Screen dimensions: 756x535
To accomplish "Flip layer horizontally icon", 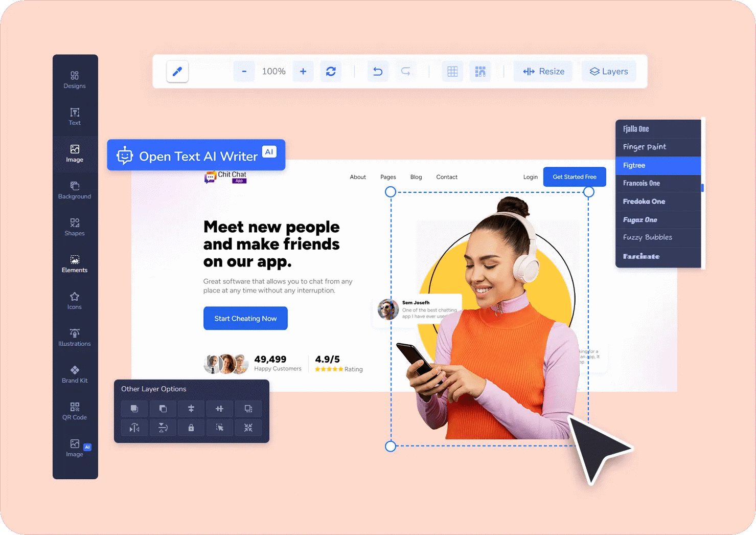I will pyautogui.click(x=134, y=428).
